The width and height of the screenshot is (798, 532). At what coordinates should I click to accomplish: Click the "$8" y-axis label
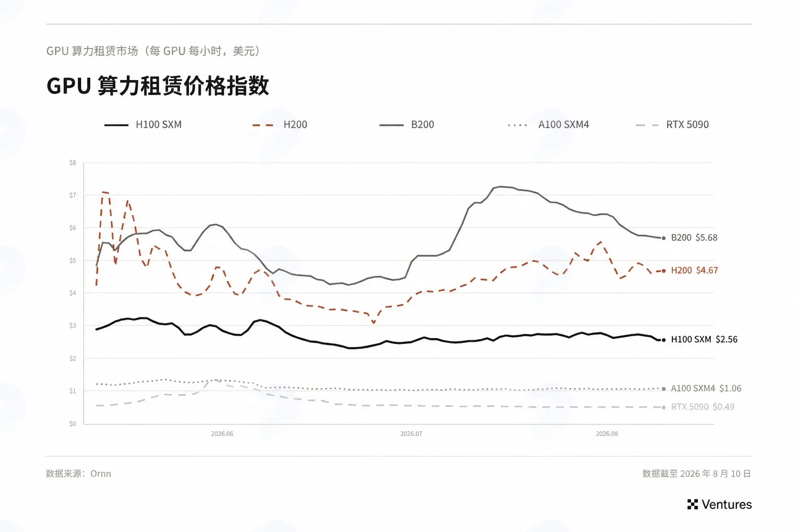click(73, 163)
